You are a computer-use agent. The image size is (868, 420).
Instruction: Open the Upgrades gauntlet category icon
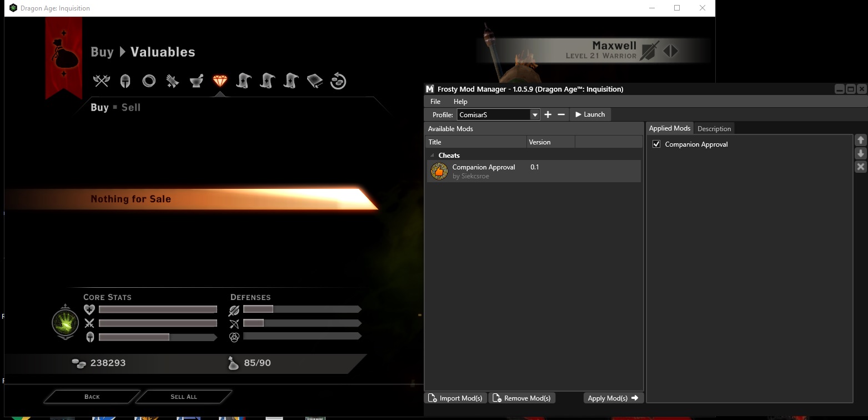tap(172, 81)
